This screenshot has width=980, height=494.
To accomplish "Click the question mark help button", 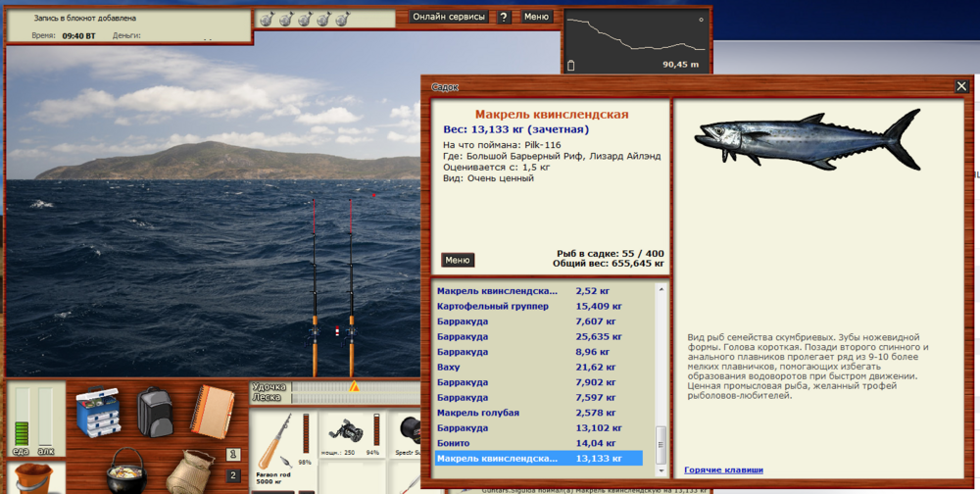I will [x=504, y=17].
